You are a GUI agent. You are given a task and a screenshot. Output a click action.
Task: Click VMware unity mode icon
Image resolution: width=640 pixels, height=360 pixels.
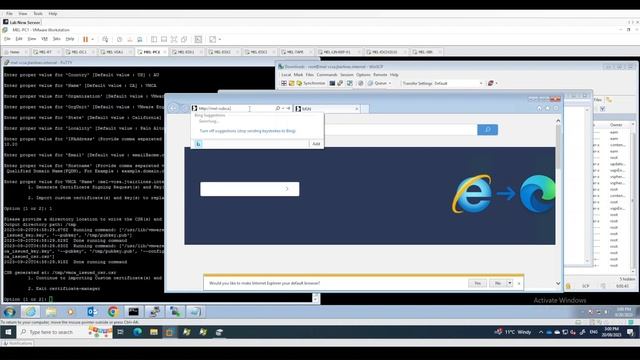point(184,39)
